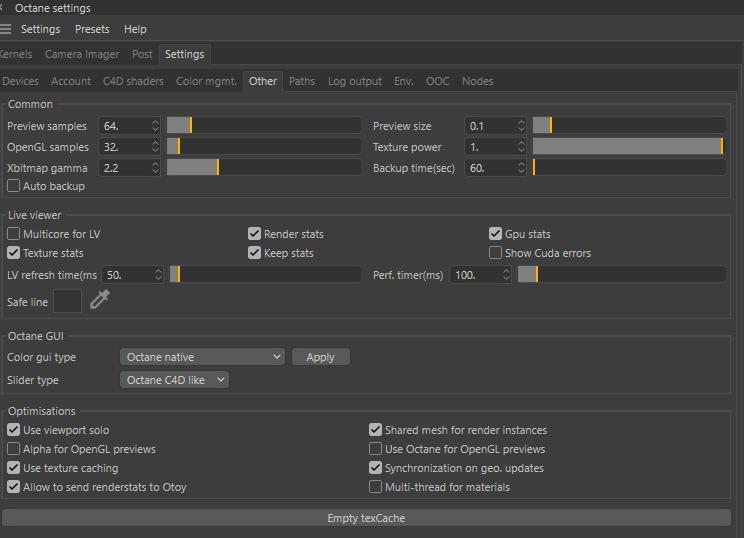Open the Color mgmt. sub-tab
The width and height of the screenshot is (744, 538).
point(206,81)
